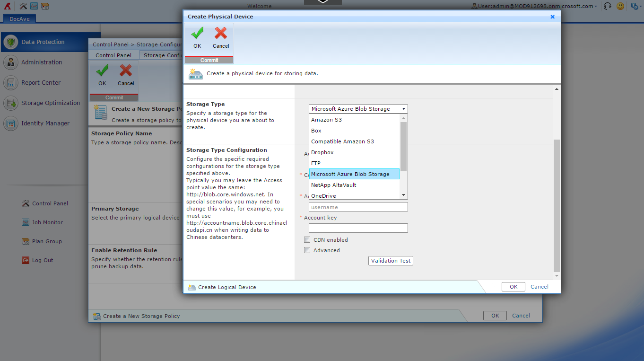Click the Log Out icon in sidebar
Viewport: 644px width, 361px height.
(x=26, y=260)
